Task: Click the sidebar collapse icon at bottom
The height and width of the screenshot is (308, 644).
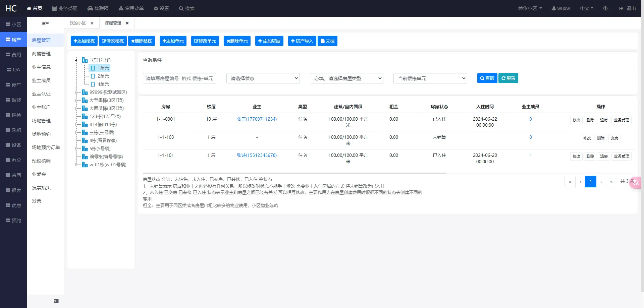Action: pyautogui.click(x=56, y=301)
